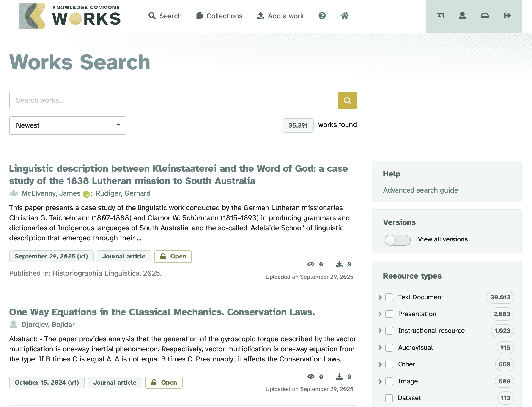Screen dimensions: 532x407
Task: Click James McElvenny's ORCID iD badge
Action: [x=86, y=194]
